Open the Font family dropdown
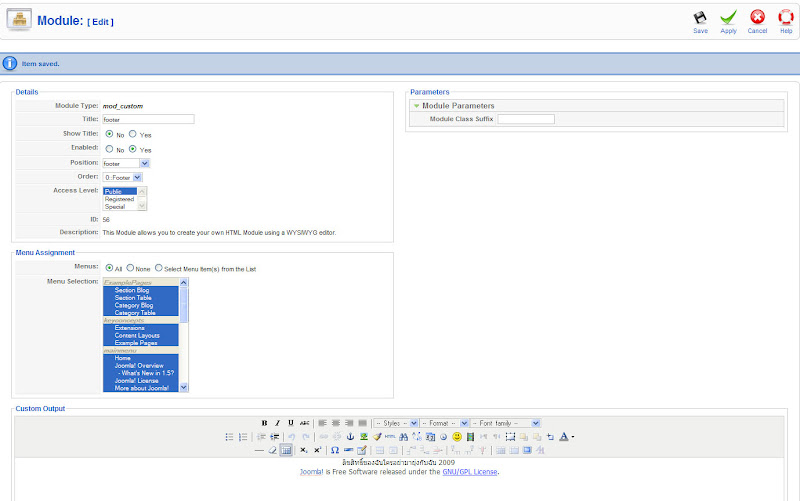The width and height of the screenshot is (800, 501). pos(505,423)
